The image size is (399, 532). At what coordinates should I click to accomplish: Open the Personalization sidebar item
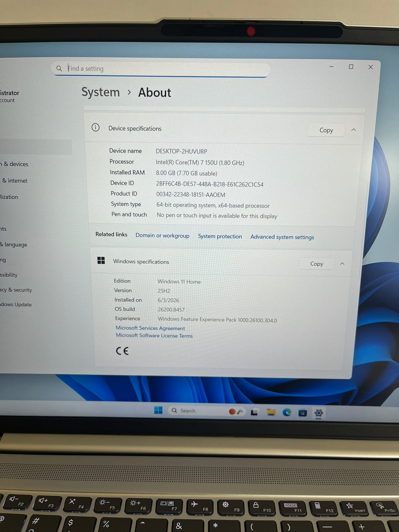[9, 197]
